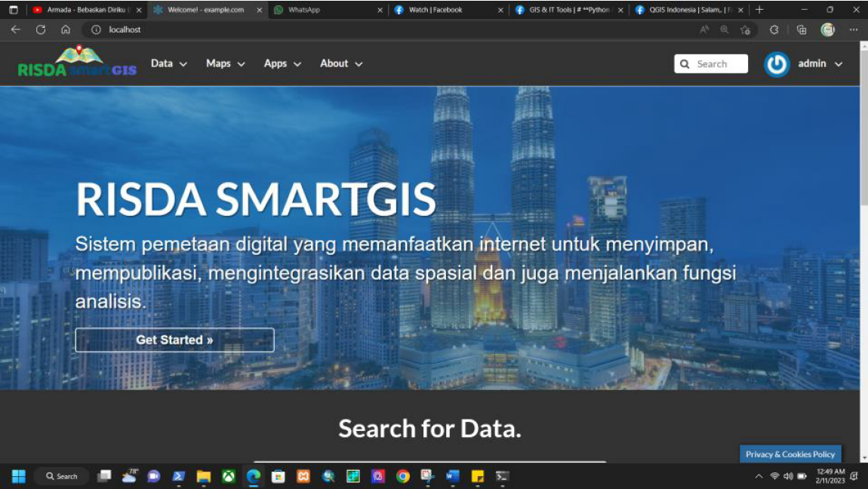Open the Apps dropdown menu
This screenshot has width=868, height=489.
coord(282,63)
